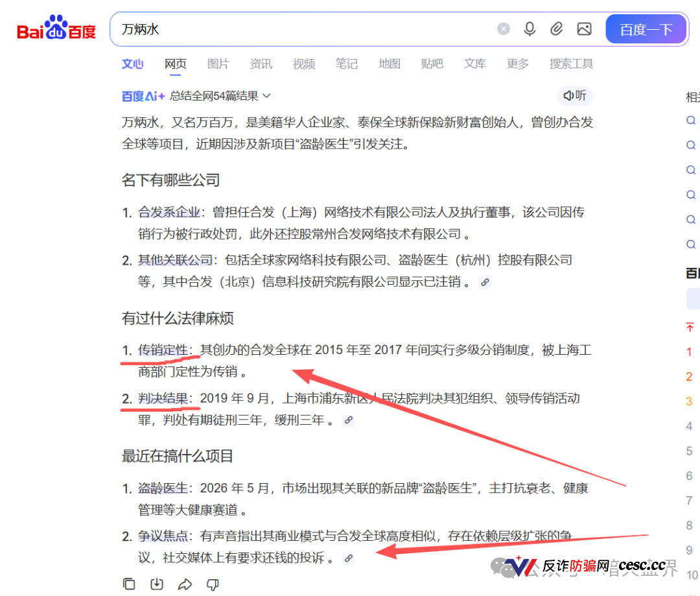
Task: Select hot list rank number 5
Action: pyautogui.click(x=689, y=451)
